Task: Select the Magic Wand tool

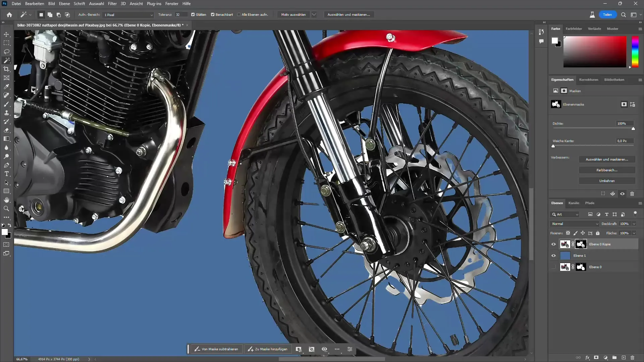Action: [6, 61]
